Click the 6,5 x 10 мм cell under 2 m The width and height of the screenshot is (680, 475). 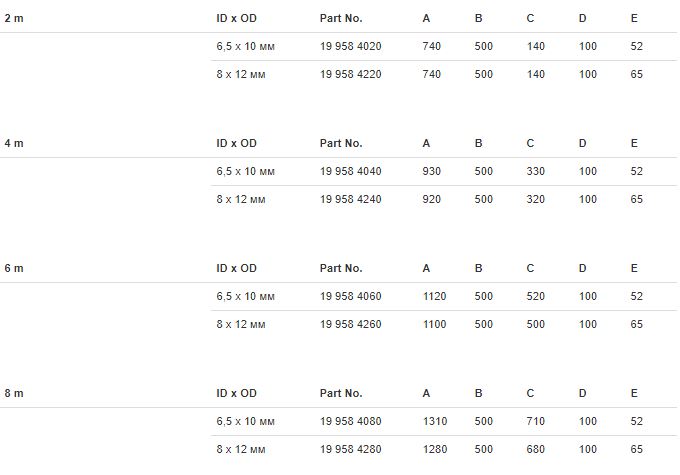point(244,47)
